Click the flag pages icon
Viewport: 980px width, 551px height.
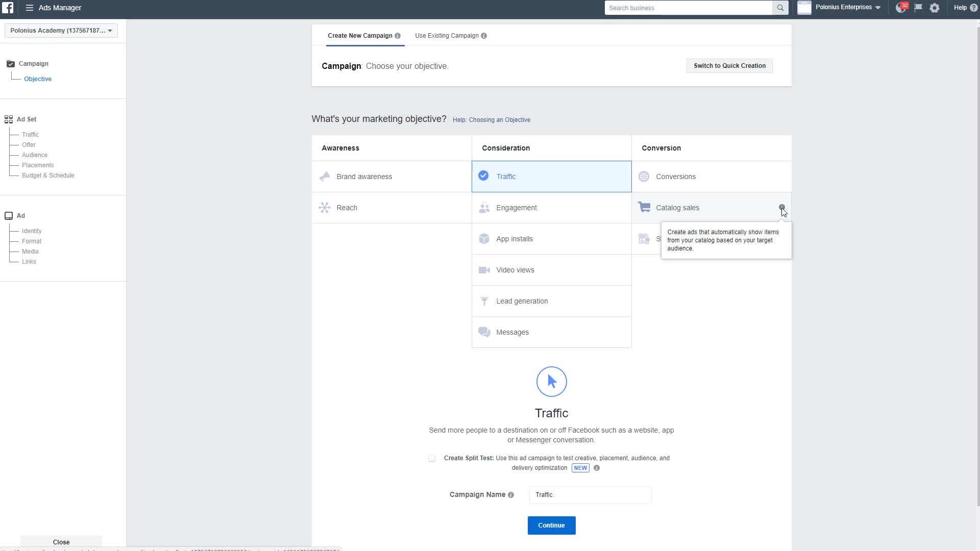(x=918, y=8)
